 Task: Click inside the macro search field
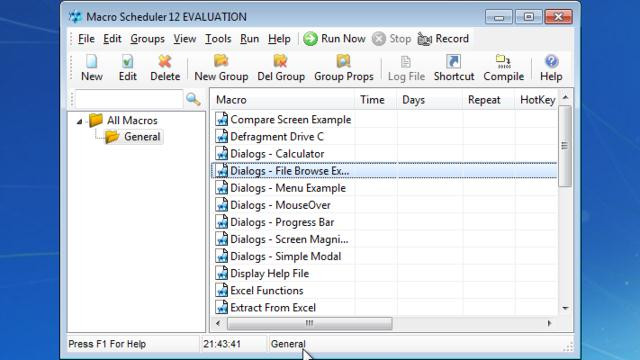click(129, 99)
